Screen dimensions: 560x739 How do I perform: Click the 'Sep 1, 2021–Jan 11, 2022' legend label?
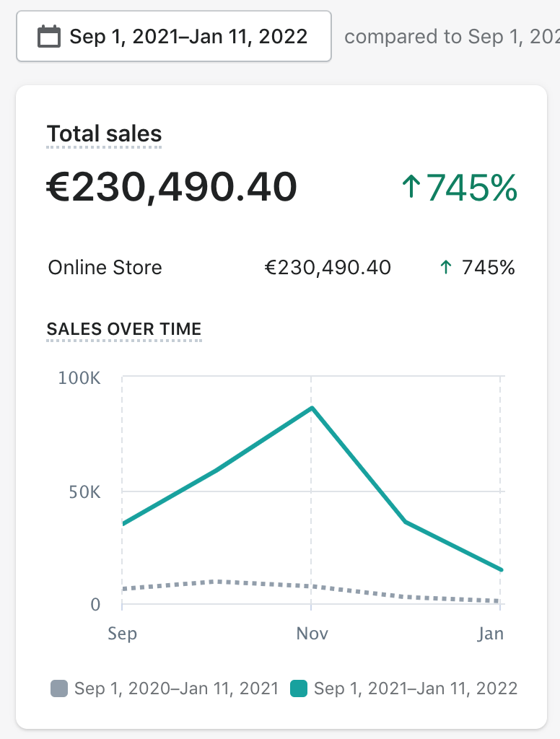416,688
